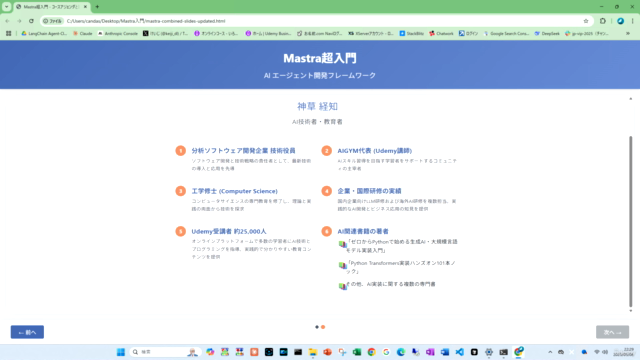This screenshot has width=640, height=360.
Task: Show more bookmarks via overflow chevron
Action: [x=628, y=33]
